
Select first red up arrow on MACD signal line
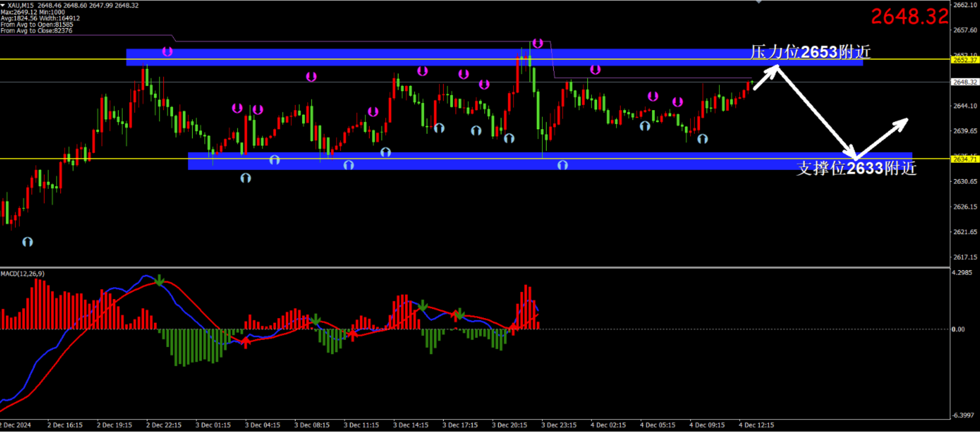click(x=245, y=342)
